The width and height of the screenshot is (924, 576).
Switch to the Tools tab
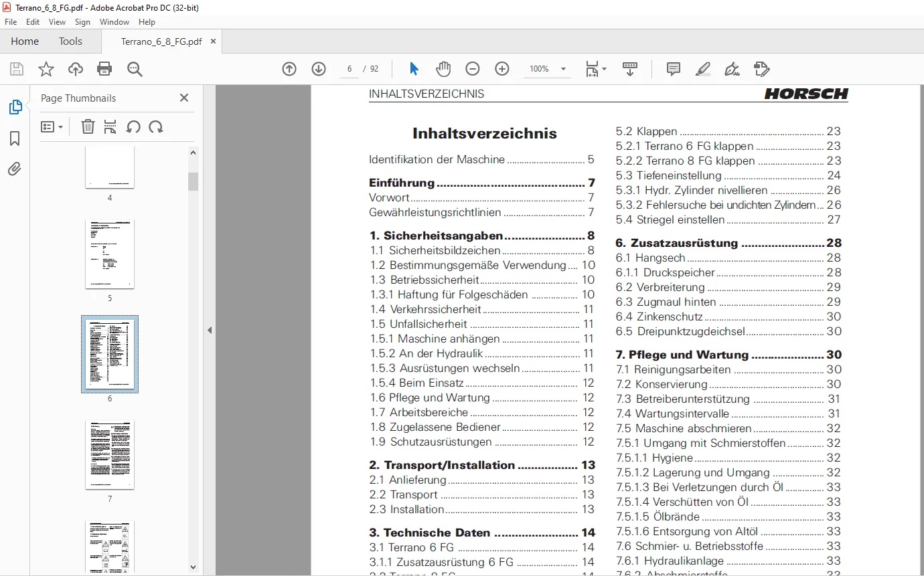pyautogui.click(x=70, y=41)
